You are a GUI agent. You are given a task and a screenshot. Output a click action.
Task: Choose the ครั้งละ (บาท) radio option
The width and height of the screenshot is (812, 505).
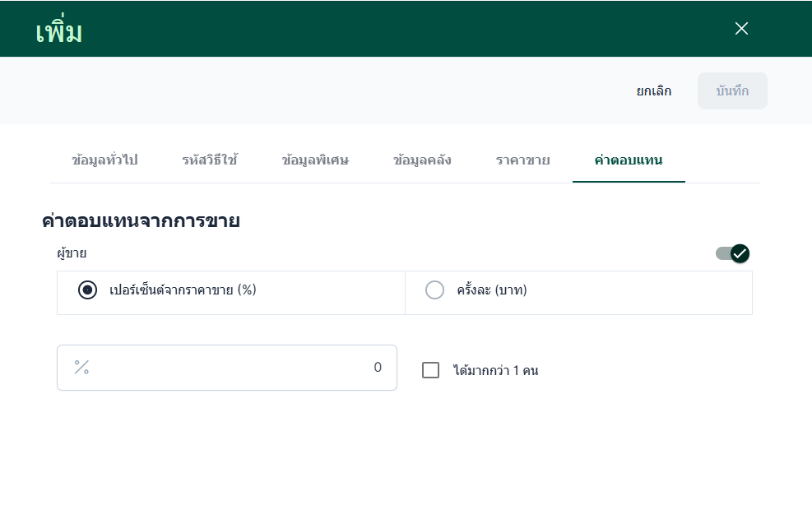434,290
